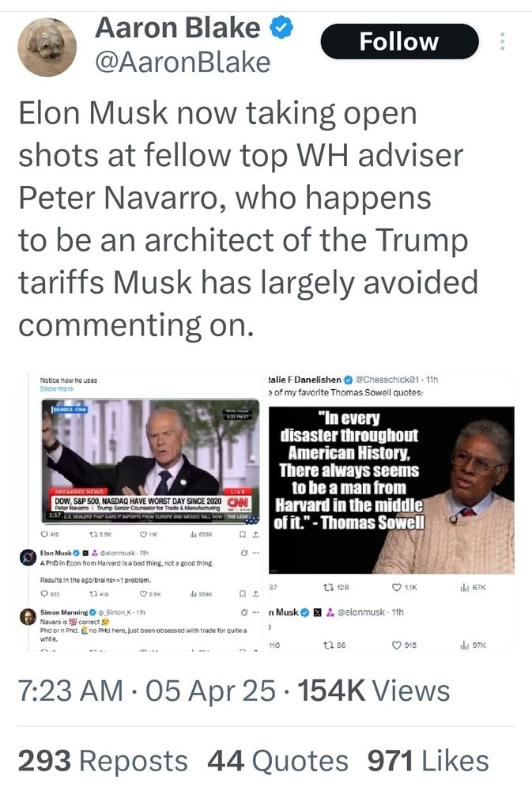
Task: Follow Aaron Blake's account
Action: point(399,41)
